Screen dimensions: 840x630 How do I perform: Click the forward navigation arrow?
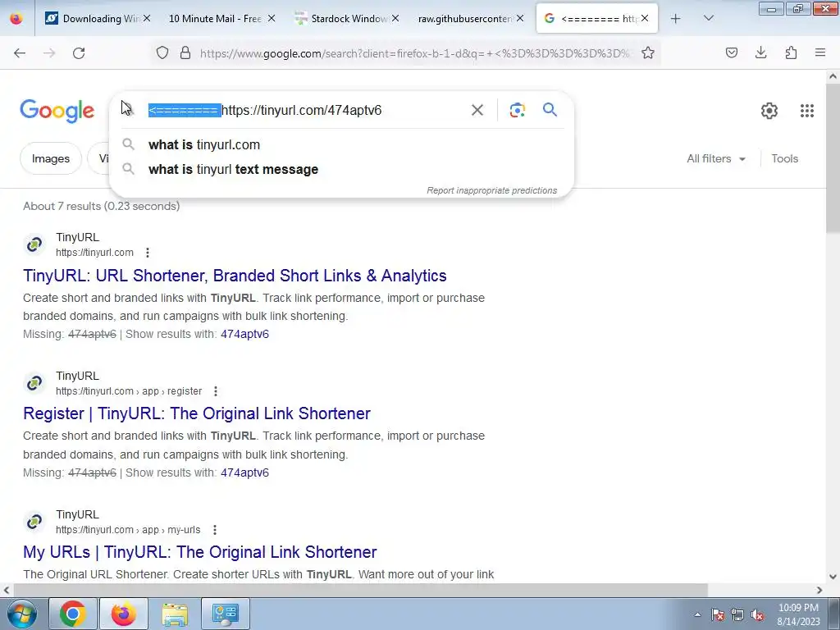(x=49, y=52)
